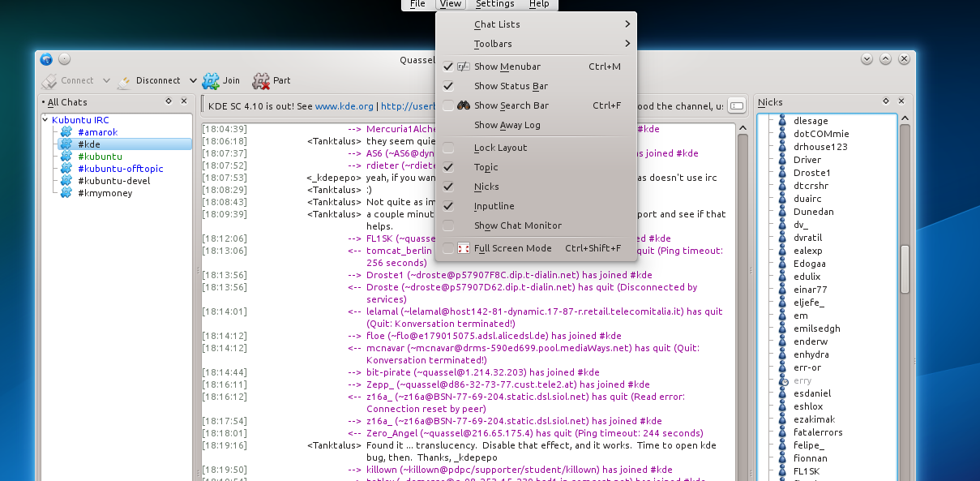The width and height of the screenshot is (980, 481).
Task: Click the forward navigation circle icon
Action: click(x=63, y=58)
